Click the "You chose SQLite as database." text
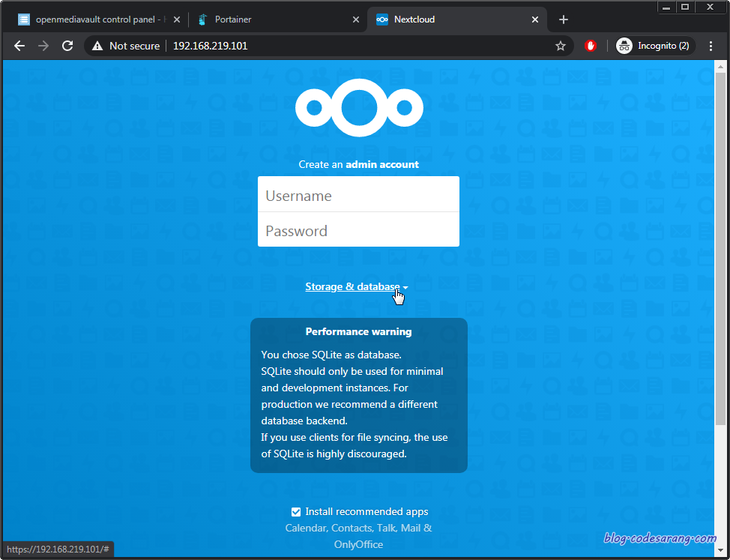 [331, 355]
